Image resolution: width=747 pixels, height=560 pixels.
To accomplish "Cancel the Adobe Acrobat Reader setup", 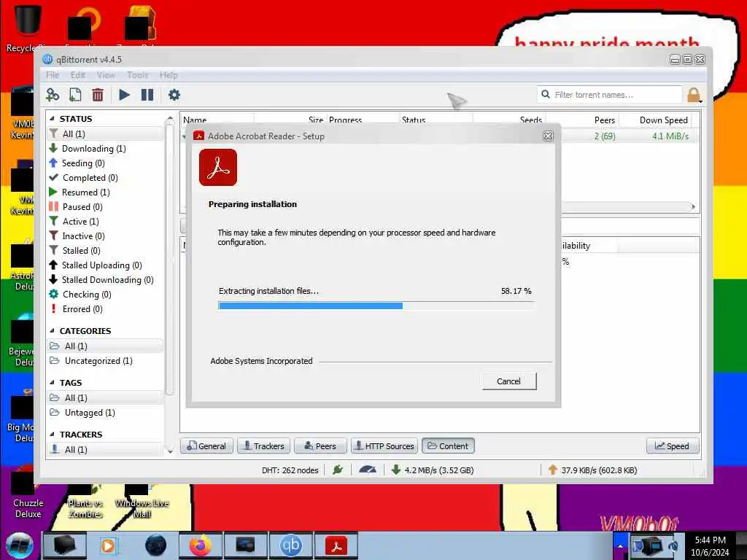I will [508, 381].
